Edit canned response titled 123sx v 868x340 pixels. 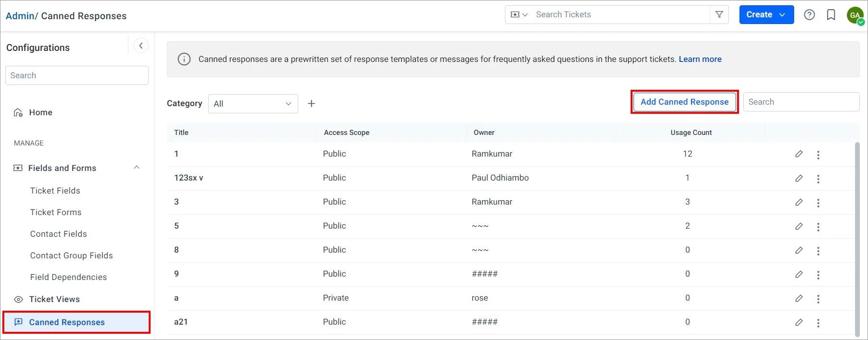pyautogui.click(x=799, y=178)
